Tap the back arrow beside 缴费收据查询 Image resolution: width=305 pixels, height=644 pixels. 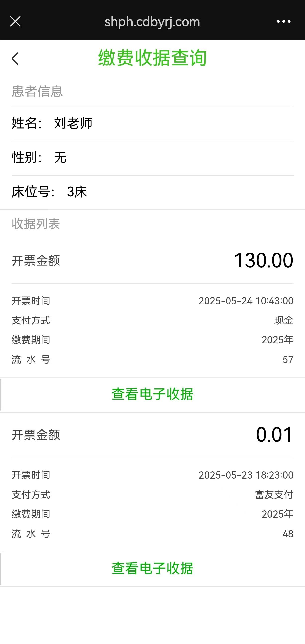coord(15,59)
